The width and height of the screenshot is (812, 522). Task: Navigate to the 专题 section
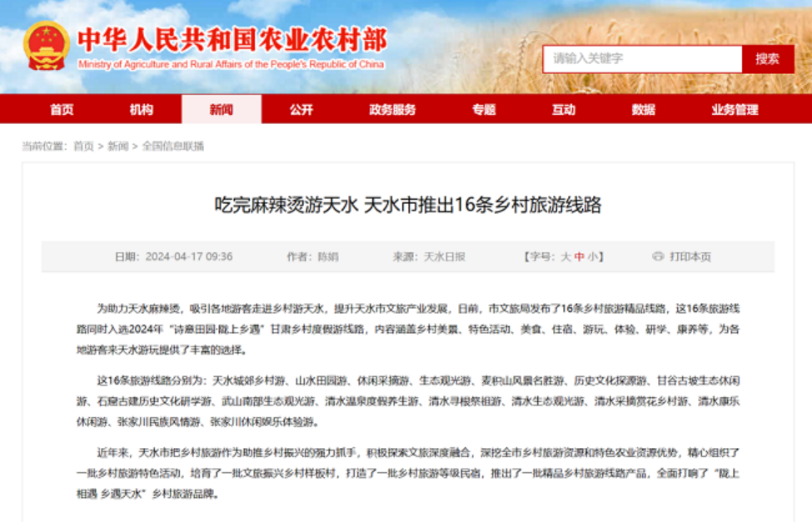[x=484, y=109]
